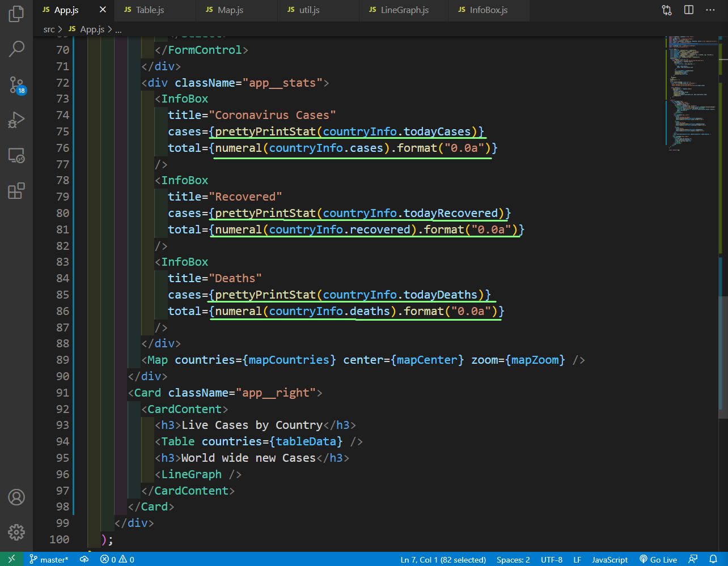Click the closing FormControl tag on line 70
The image size is (728, 566).
pos(205,50)
